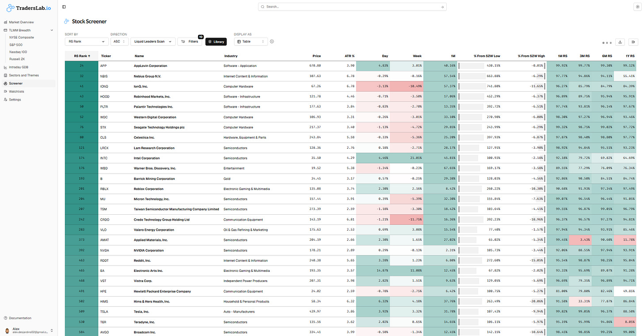
Task: Click the ATR % column header
Action: (349, 56)
